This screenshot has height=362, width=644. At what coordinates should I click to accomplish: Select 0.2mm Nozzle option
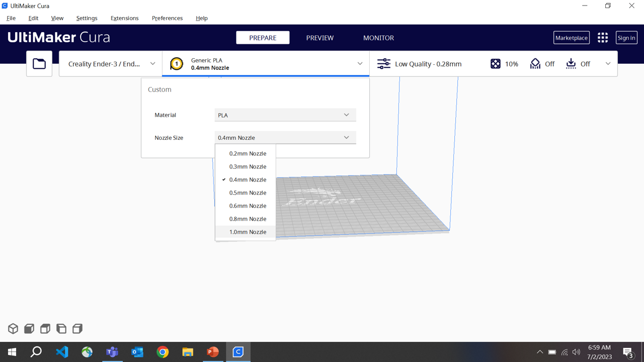point(246,153)
